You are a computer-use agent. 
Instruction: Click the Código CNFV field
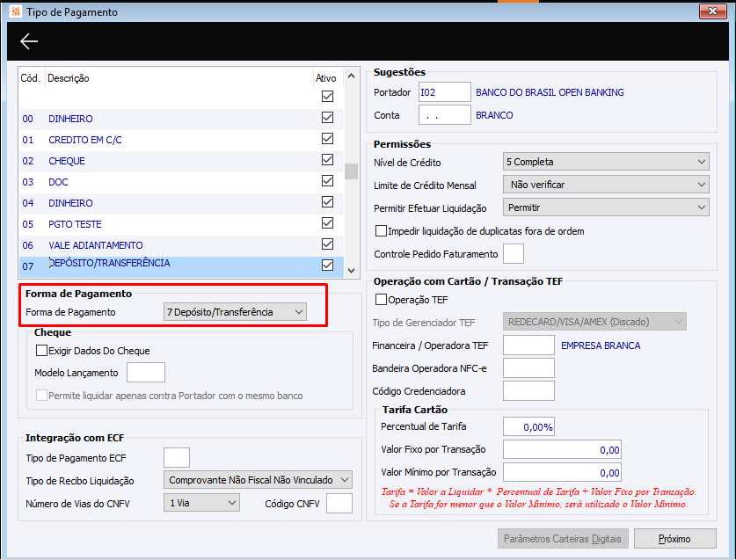coord(339,504)
